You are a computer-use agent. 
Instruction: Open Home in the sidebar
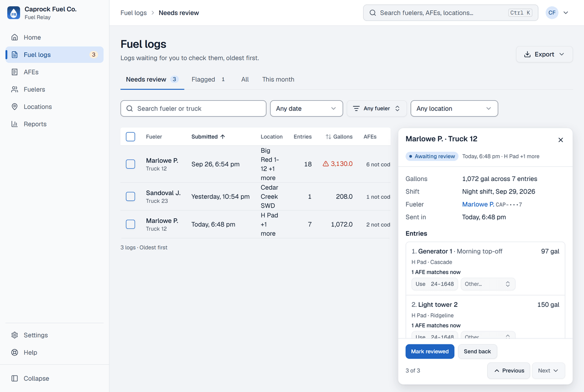[55, 37]
